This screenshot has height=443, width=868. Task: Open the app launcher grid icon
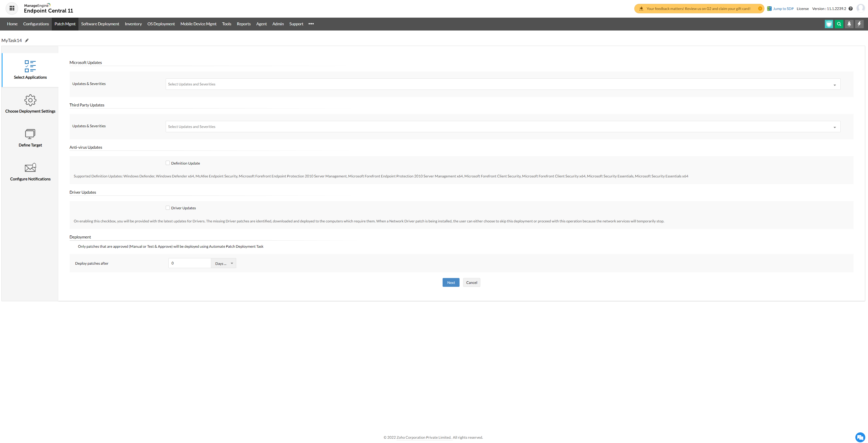coord(12,8)
